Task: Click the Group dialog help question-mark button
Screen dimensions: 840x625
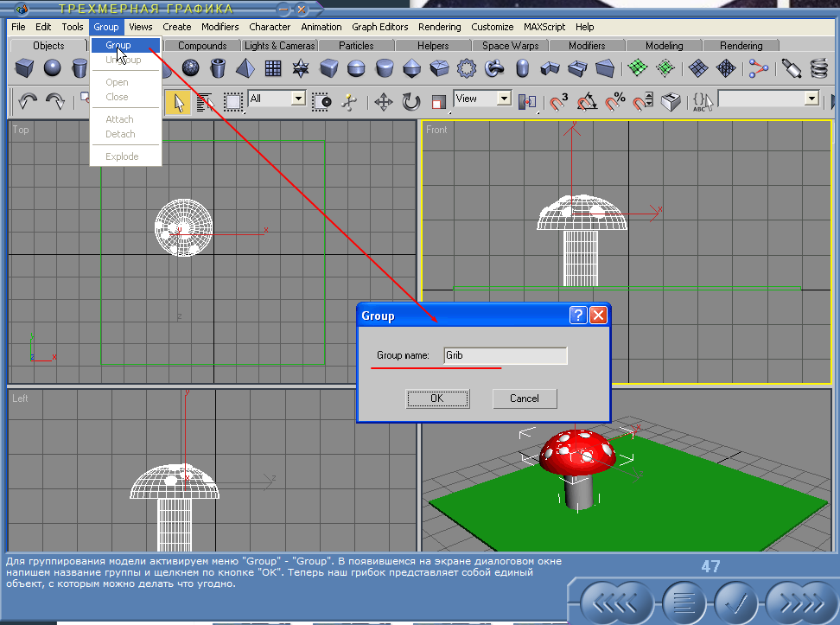Action: pyautogui.click(x=578, y=316)
